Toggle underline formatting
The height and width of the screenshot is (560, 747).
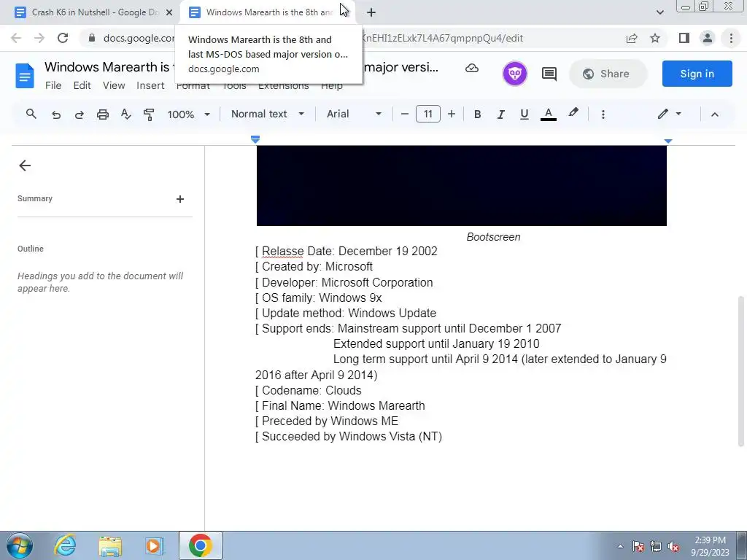[524, 114]
